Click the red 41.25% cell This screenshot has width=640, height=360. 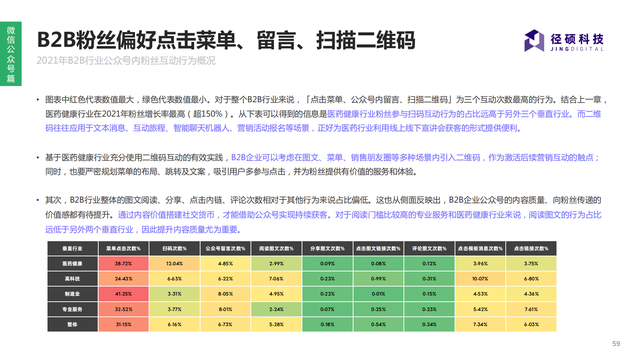123,294
